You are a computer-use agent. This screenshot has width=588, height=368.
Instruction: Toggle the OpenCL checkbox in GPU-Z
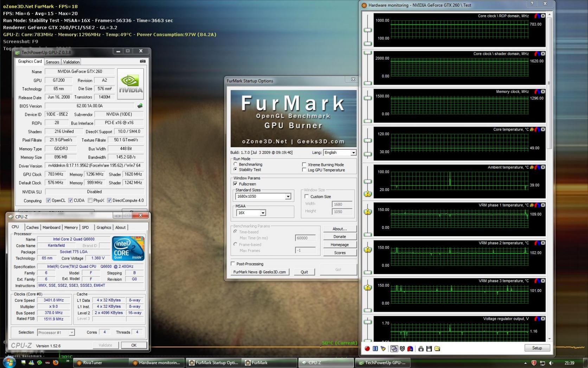coord(48,200)
